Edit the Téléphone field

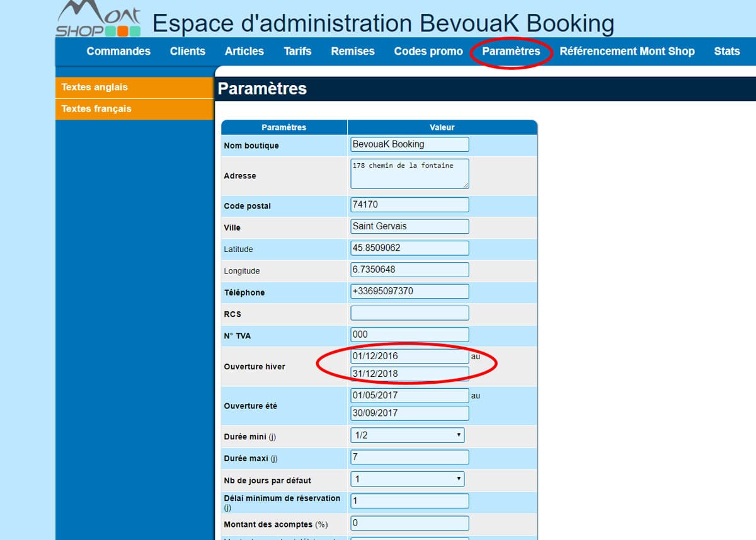[409, 291]
